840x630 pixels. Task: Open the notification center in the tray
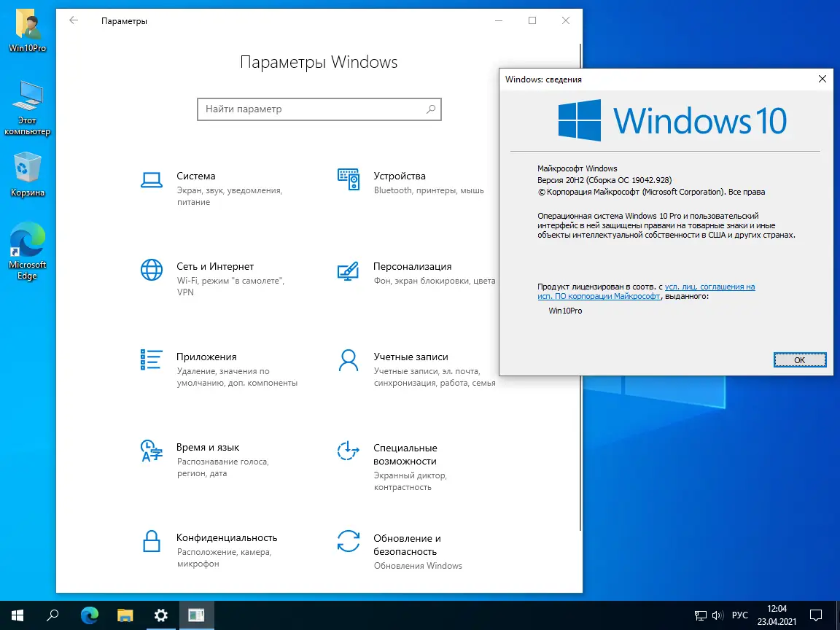(816, 615)
